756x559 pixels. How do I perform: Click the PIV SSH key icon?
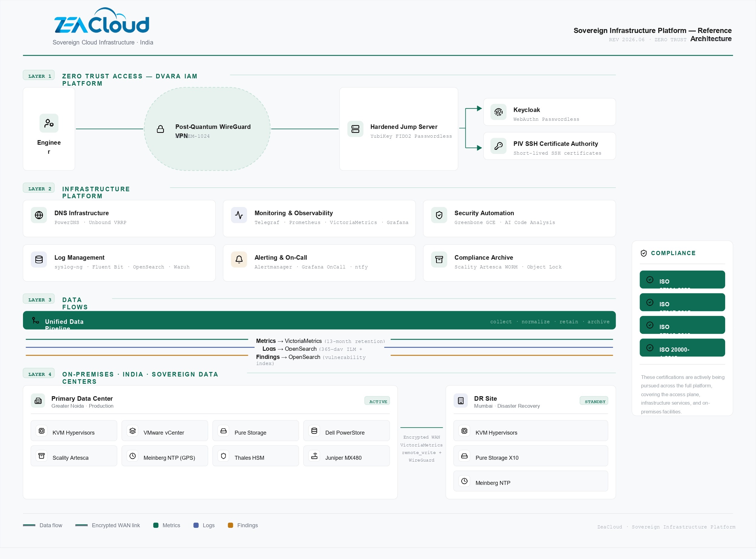pyautogui.click(x=498, y=146)
